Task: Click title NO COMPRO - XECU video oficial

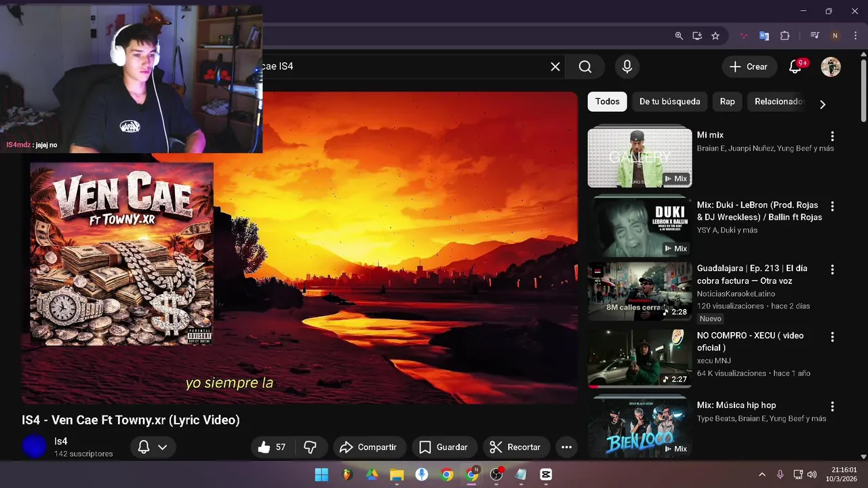Action: click(x=750, y=342)
